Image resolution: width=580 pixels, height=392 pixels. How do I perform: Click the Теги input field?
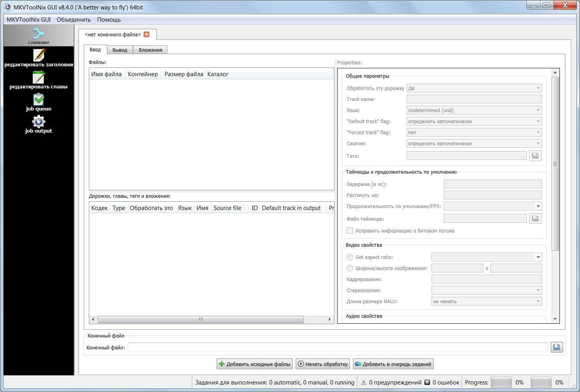pos(467,156)
